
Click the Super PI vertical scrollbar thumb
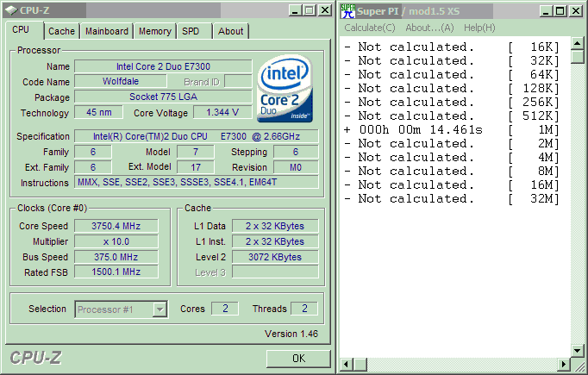coord(578,57)
